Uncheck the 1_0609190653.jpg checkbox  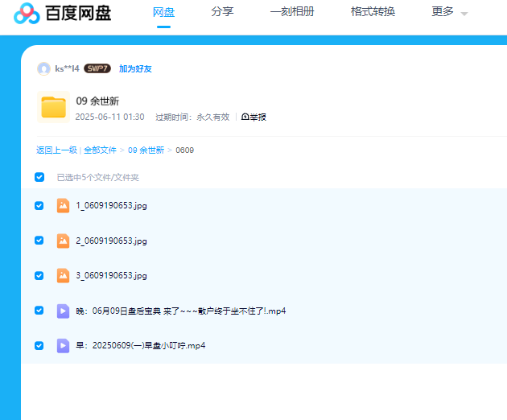point(39,205)
